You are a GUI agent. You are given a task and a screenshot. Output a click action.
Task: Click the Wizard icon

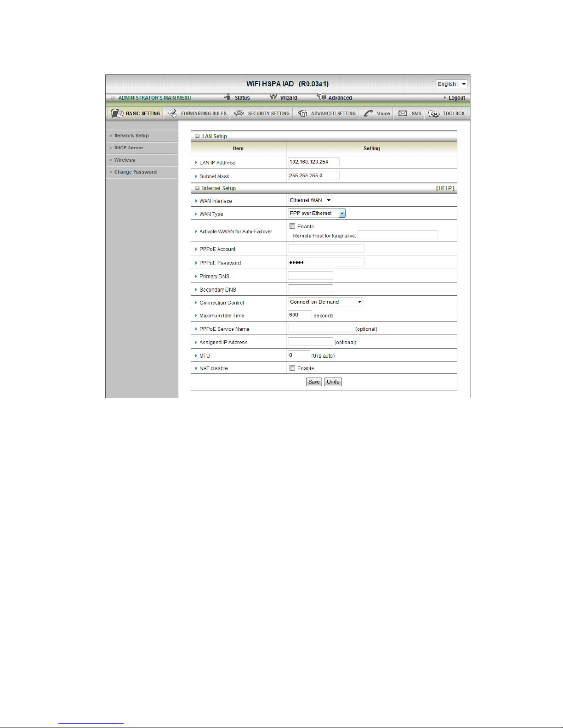point(273,97)
